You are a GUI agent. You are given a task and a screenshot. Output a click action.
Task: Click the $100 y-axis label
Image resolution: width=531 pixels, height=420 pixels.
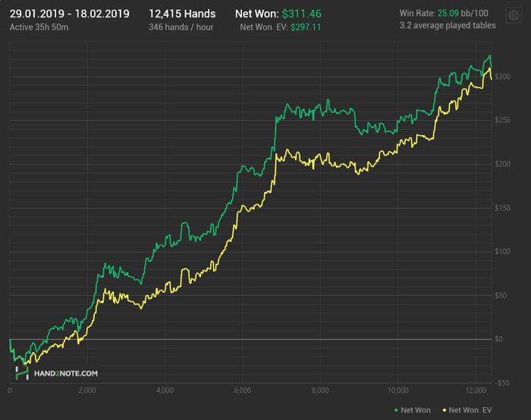[x=502, y=252]
